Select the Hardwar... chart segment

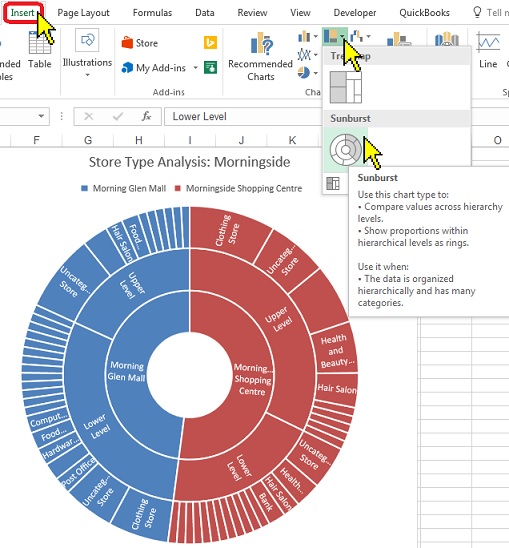tap(59, 449)
